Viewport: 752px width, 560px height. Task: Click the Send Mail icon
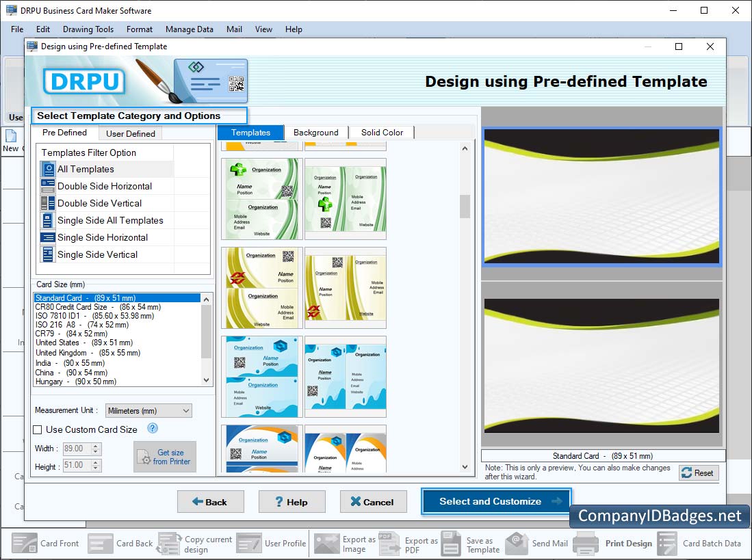[517, 543]
